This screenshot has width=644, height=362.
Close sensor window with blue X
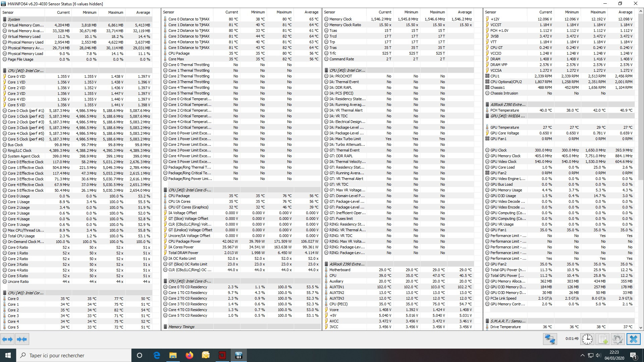tap(633, 339)
